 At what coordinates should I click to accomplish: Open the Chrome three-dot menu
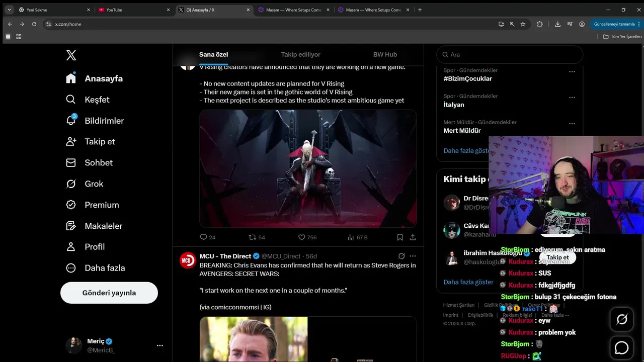(x=639, y=24)
